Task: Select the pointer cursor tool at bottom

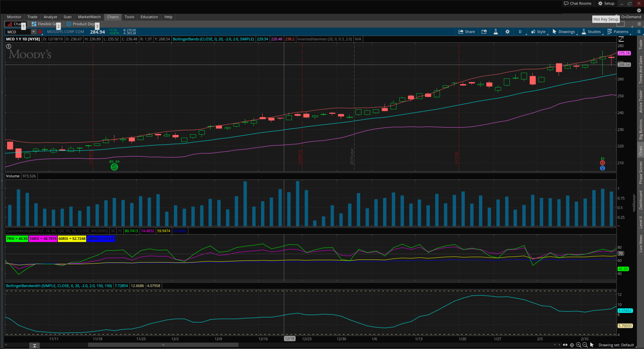Action: 592,345
